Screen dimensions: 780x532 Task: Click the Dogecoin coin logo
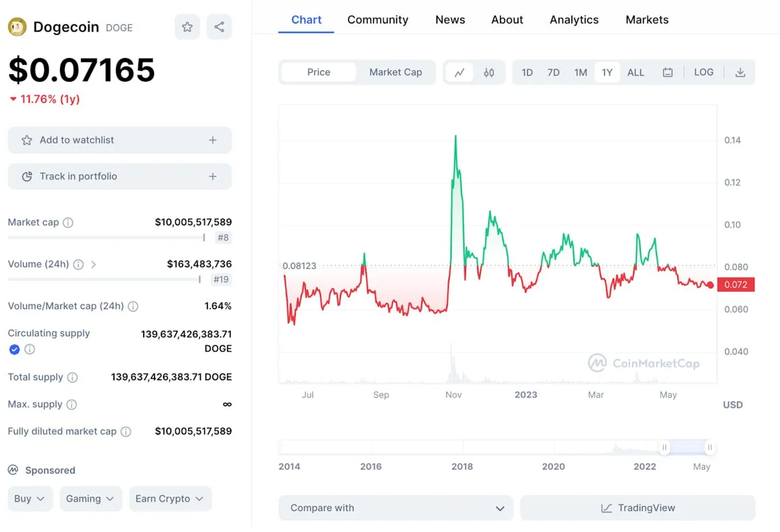(x=18, y=27)
